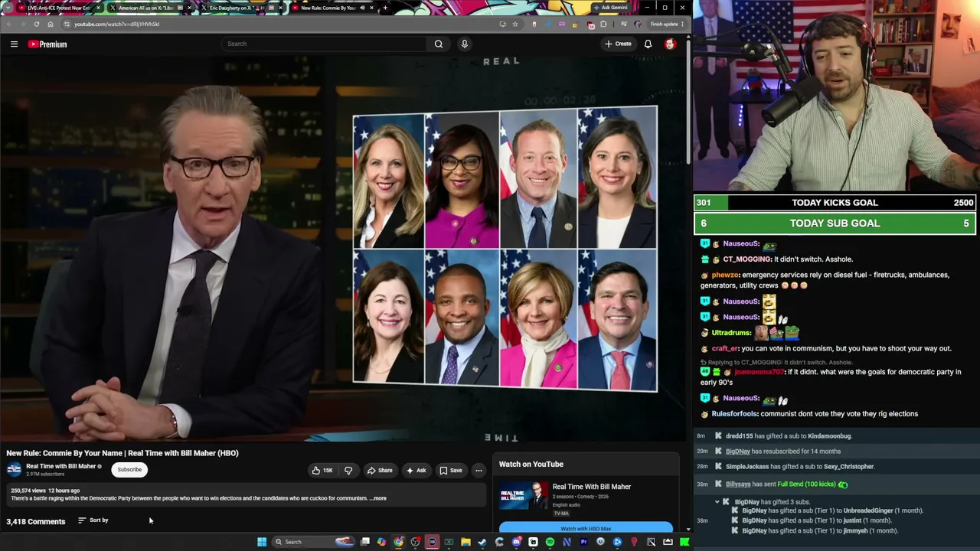The image size is (980, 551).
Task: Switch to the American AF on X tab
Action: (152, 8)
